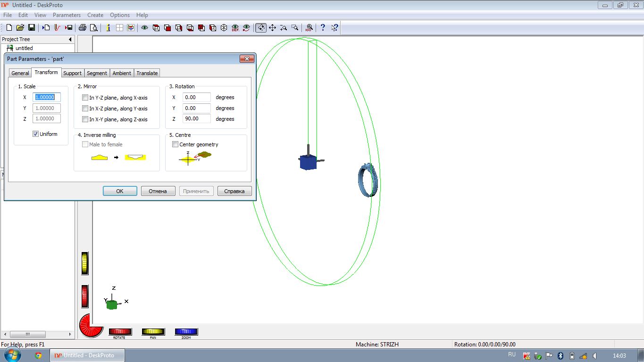Click the printer icon in toolbar

pos(83,28)
